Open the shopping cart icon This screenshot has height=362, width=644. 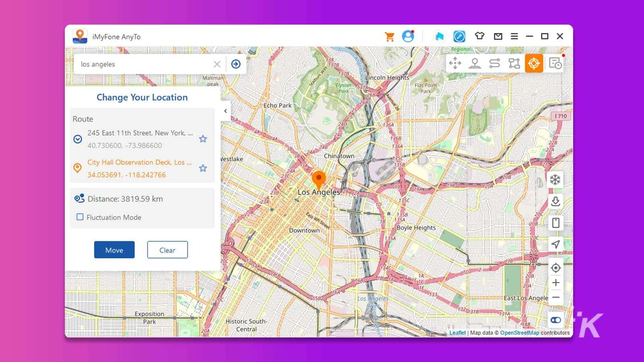(389, 37)
